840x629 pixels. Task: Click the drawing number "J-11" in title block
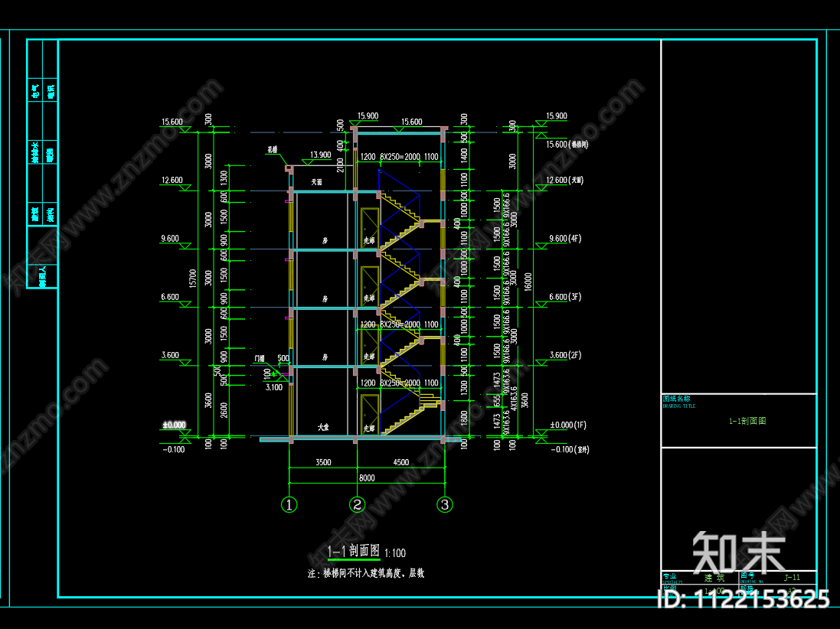pos(792,578)
